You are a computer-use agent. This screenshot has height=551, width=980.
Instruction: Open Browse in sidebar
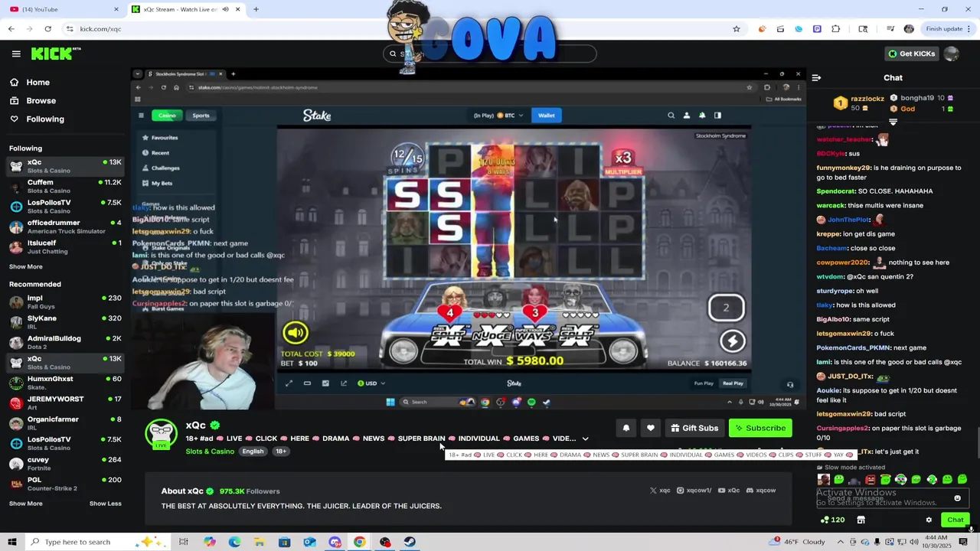[33, 101]
